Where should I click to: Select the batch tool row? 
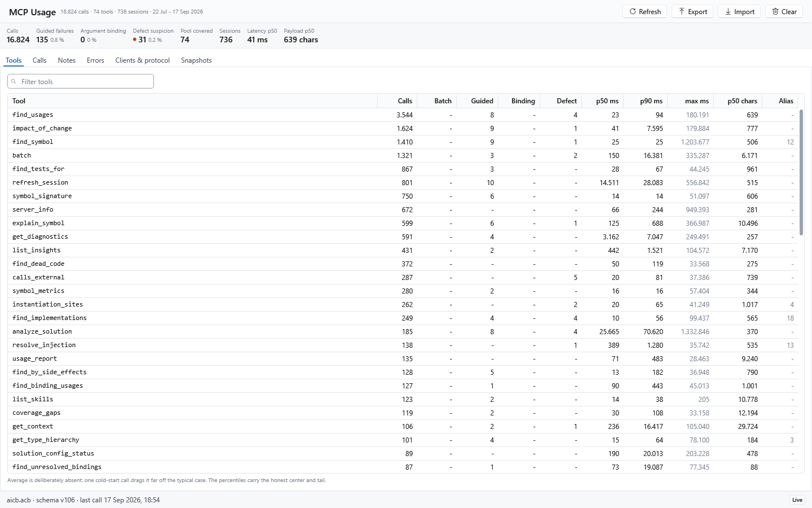[403, 155]
